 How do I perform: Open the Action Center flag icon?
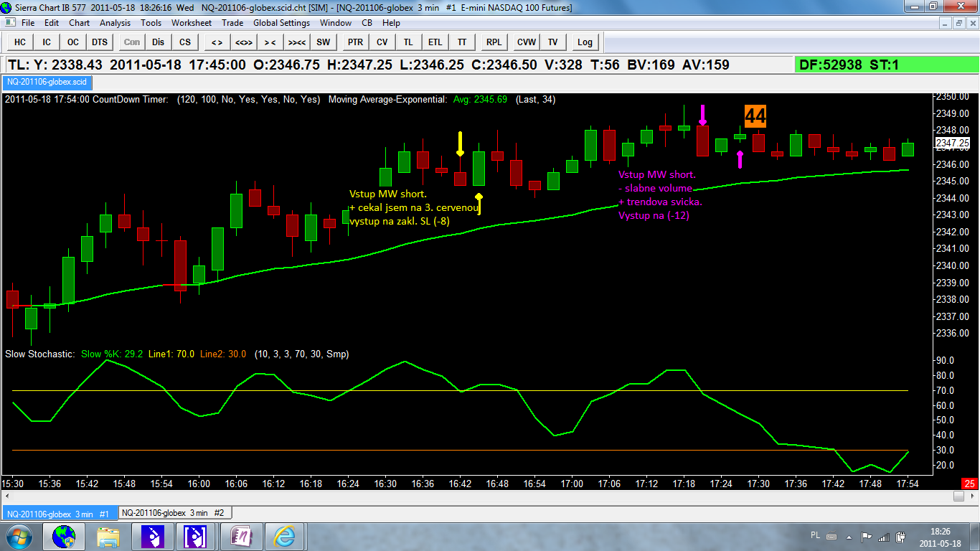tap(867, 537)
